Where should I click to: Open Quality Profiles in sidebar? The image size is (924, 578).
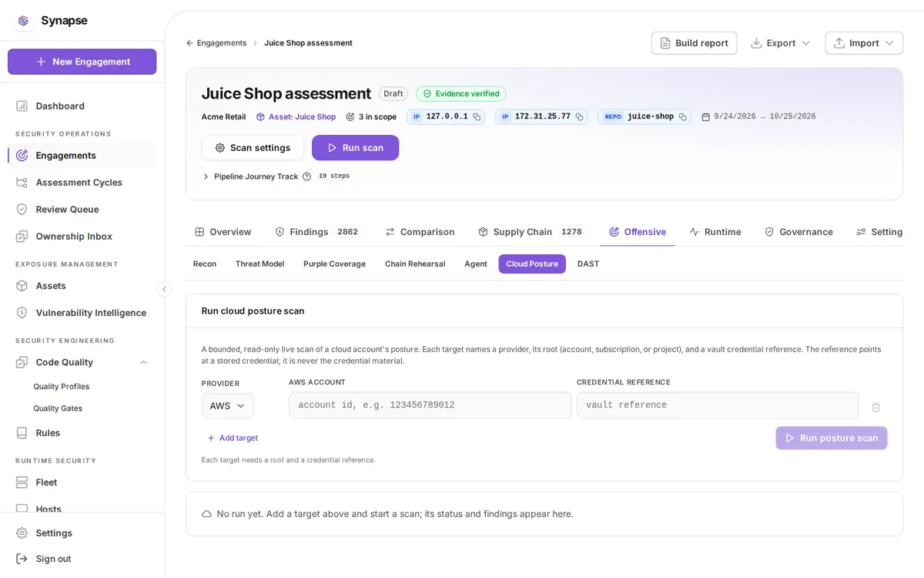coord(62,386)
